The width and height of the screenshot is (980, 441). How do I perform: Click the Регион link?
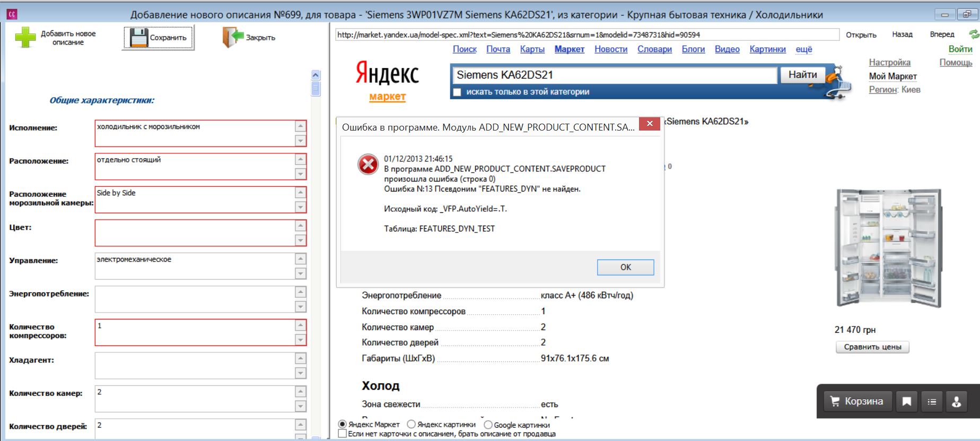882,90
